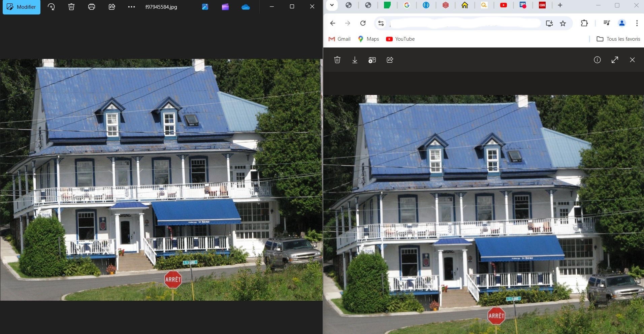Image resolution: width=644 pixels, height=334 pixels.
Task: Switch to the blue globe swirl tab
Action: pyautogui.click(x=426, y=5)
